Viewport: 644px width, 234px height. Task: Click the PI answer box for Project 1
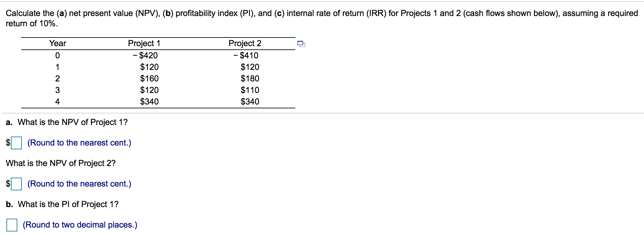(x=12, y=225)
